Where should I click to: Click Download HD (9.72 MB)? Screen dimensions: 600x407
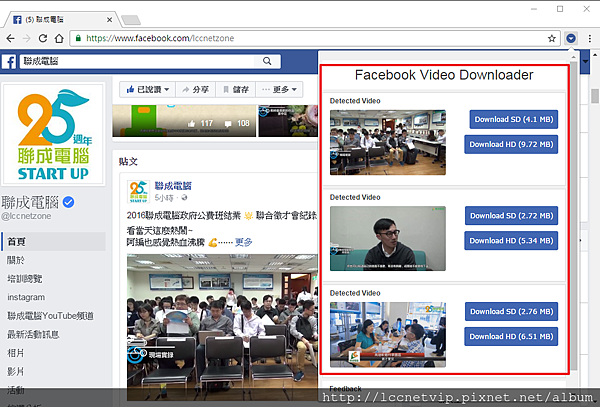pyautogui.click(x=511, y=145)
